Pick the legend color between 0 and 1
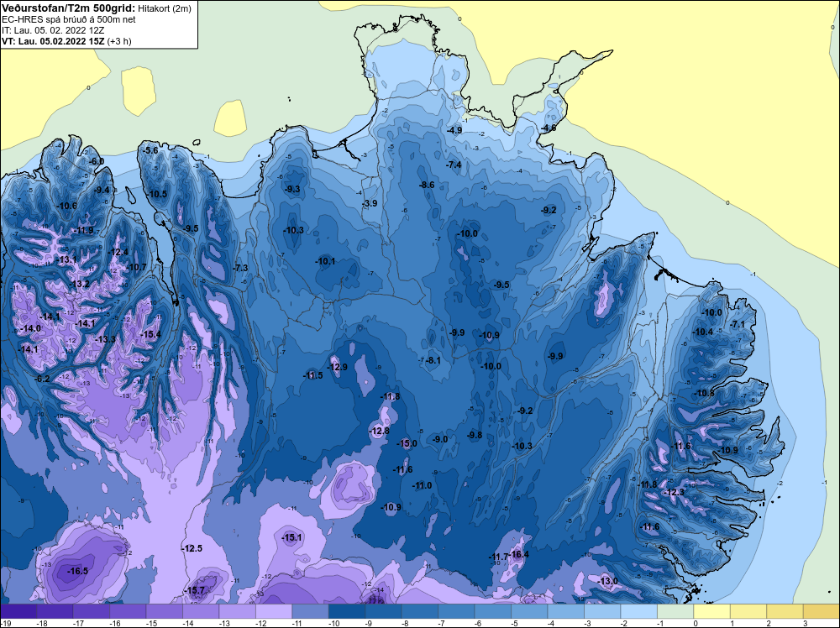840x628 pixels. 712,611
